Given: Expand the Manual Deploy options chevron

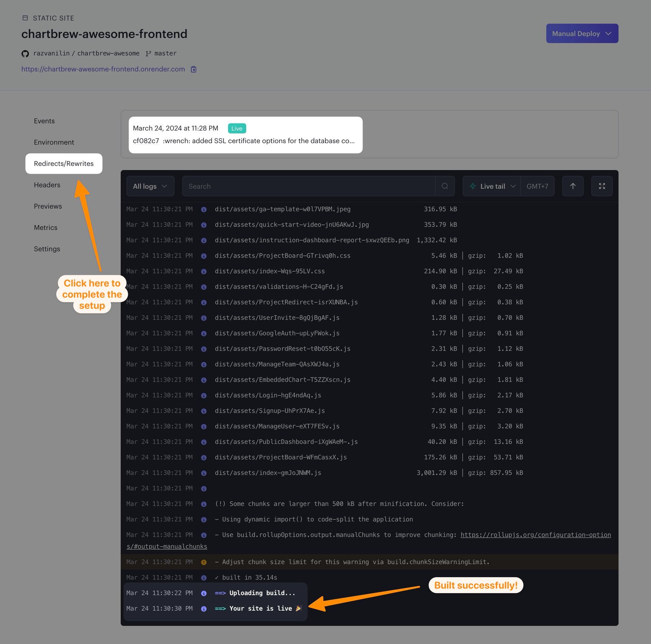Looking at the screenshot, I should 608,33.
